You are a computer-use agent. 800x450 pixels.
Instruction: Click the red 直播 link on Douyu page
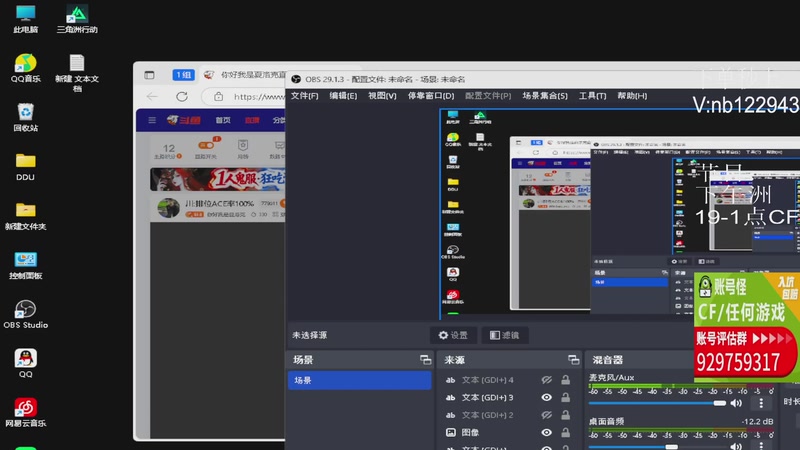(x=252, y=120)
